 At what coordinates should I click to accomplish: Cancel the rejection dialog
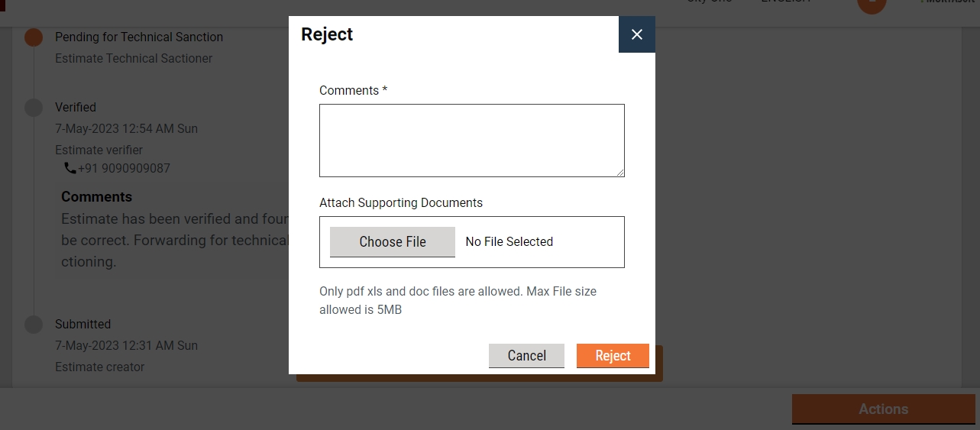(x=526, y=356)
